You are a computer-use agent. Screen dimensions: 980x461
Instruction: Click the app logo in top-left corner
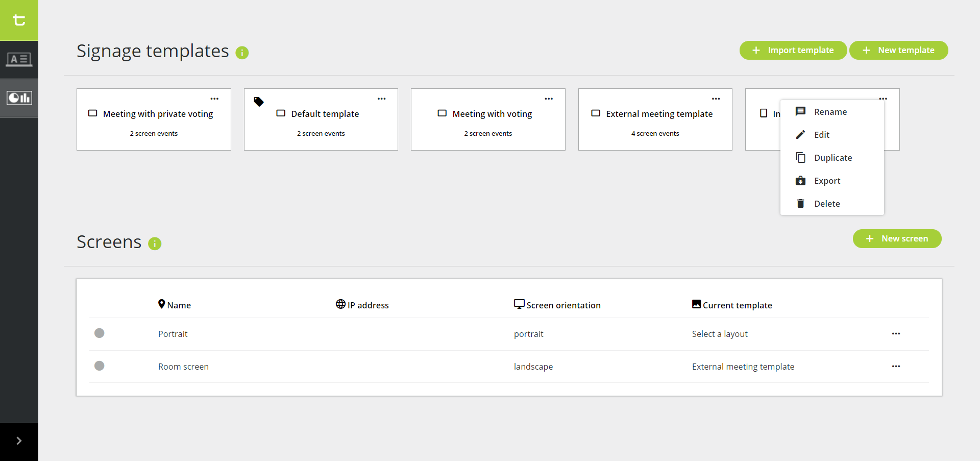click(x=19, y=20)
